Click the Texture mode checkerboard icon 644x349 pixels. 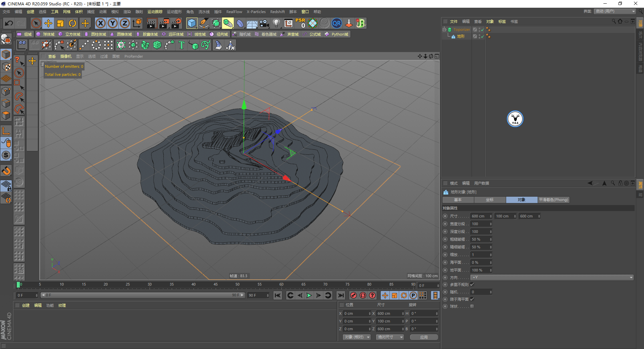6,66
